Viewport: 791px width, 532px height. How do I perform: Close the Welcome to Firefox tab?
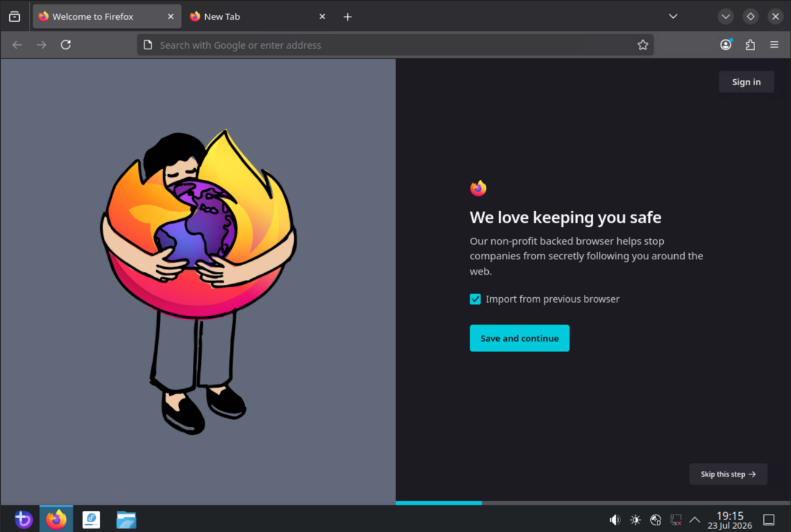coord(171,17)
